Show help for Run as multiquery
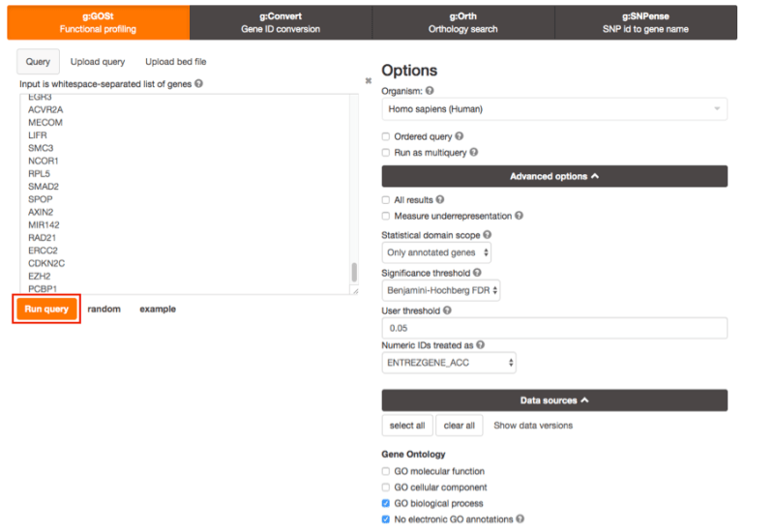This screenshot has width=774, height=532. [x=474, y=152]
